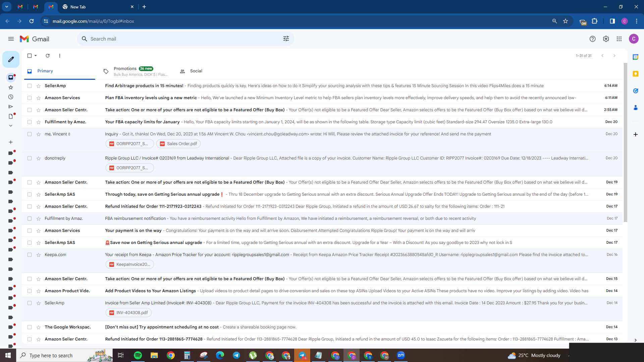Get add-ons plus icon in side panel
Viewport: 644px width, 362px height.
(635, 134)
